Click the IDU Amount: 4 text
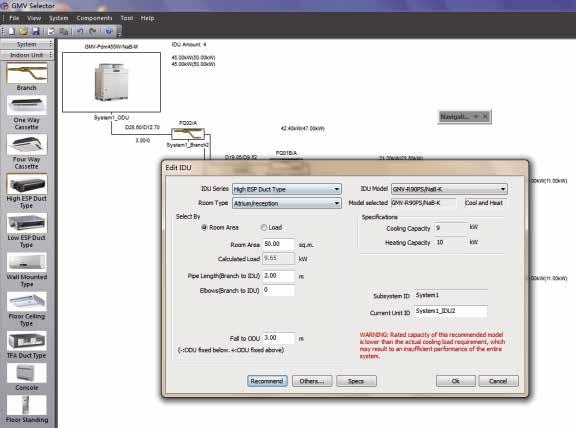This screenshot has width=576, height=428. [x=189, y=44]
